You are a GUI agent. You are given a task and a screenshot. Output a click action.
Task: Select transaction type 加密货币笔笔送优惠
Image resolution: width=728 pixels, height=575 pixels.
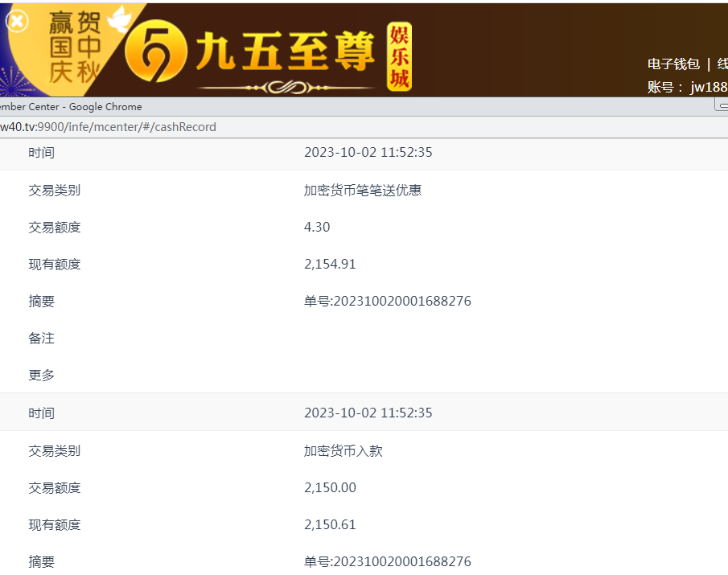363,191
